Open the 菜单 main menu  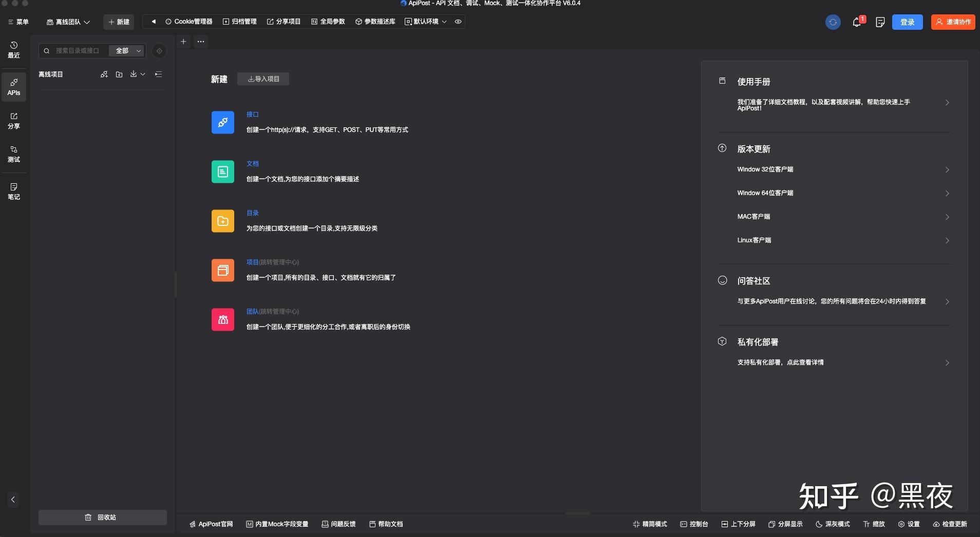coord(18,22)
